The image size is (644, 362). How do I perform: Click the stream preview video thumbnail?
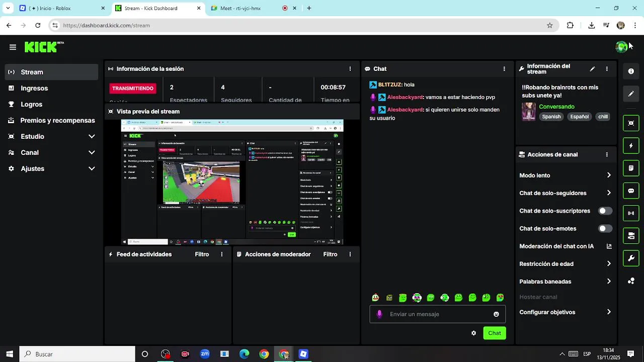(232, 182)
